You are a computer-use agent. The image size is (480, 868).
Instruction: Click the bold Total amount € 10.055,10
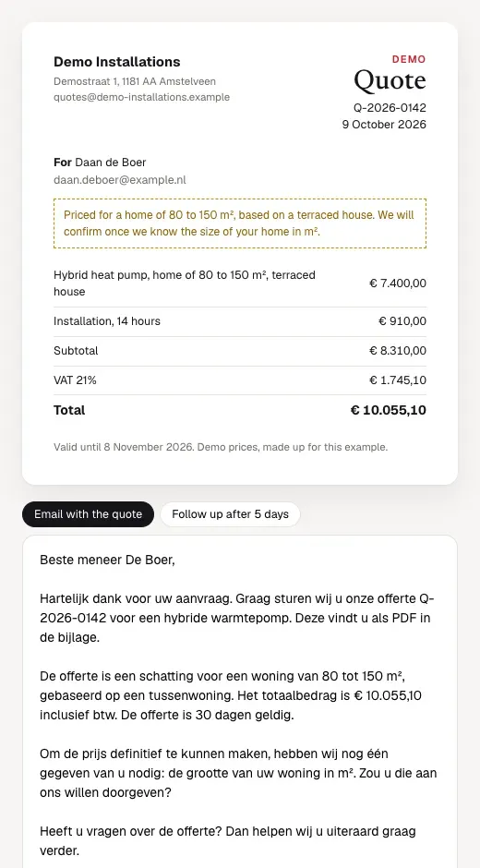click(389, 410)
